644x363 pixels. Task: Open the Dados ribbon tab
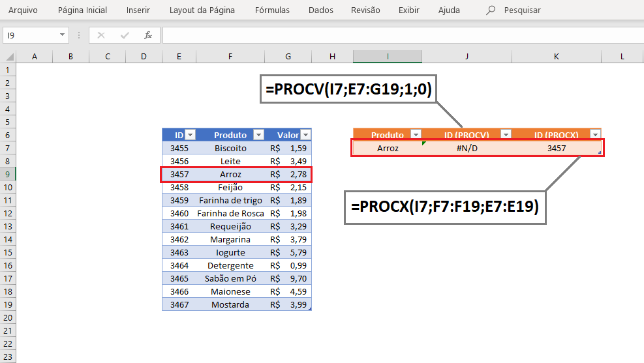pos(321,10)
